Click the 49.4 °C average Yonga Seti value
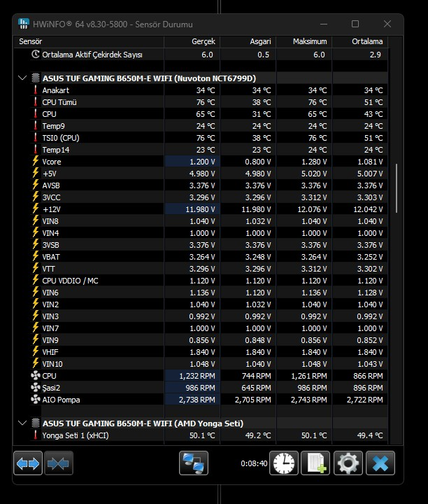The width and height of the screenshot is (428, 504). click(x=370, y=435)
